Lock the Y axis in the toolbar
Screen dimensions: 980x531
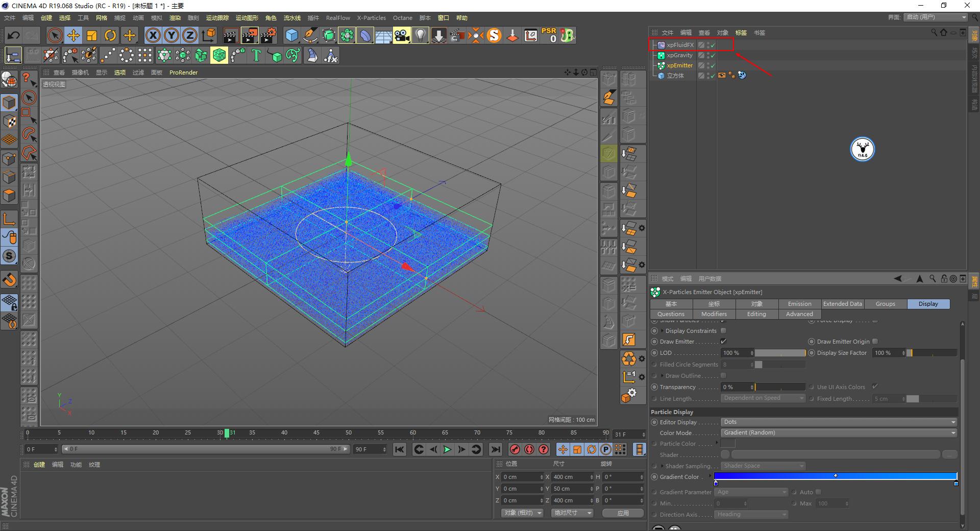(x=171, y=35)
